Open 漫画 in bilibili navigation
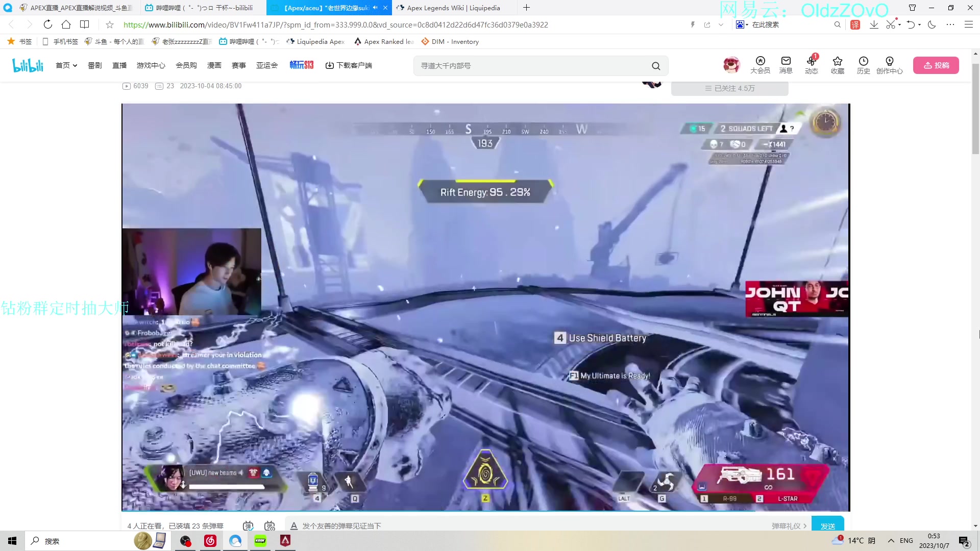 pos(214,65)
